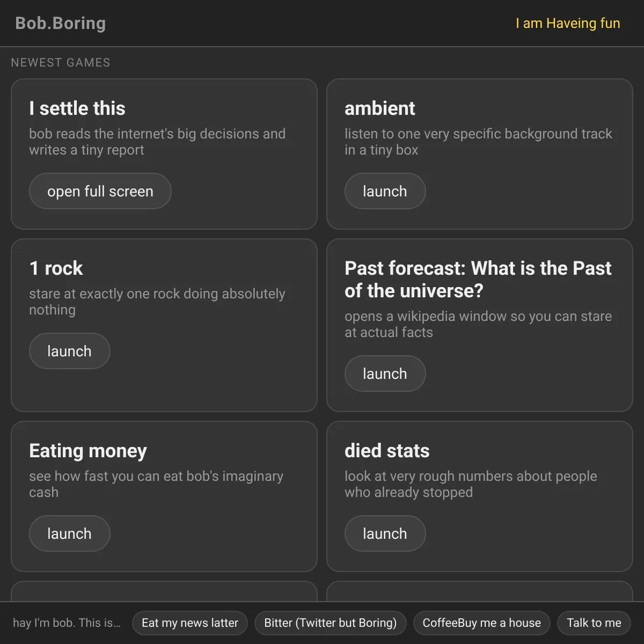Launch the Past forecast game
This screenshot has width=644, height=644.
click(385, 374)
